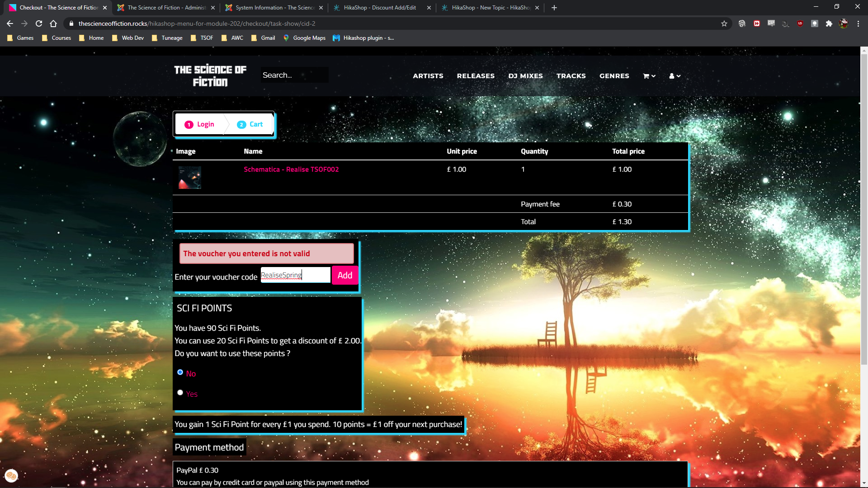This screenshot has width=868, height=488.
Task: Expand the Web Dev bookmarks folder
Action: click(x=128, y=38)
